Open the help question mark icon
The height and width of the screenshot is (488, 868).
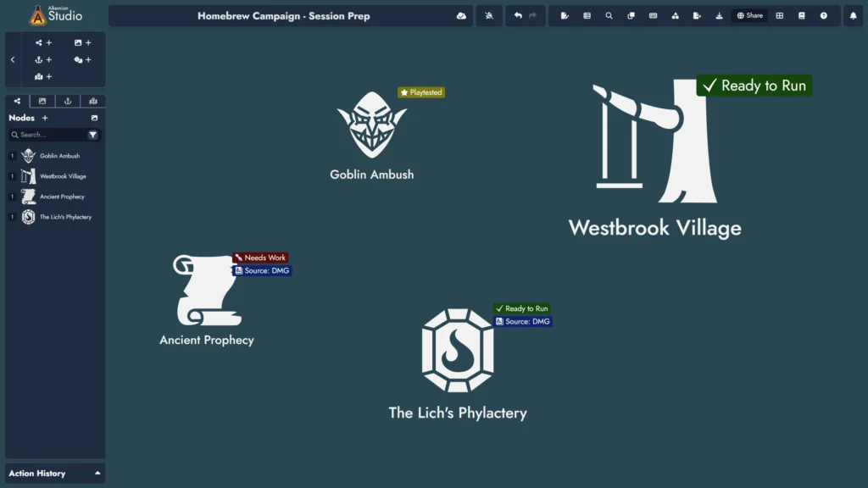(x=823, y=15)
